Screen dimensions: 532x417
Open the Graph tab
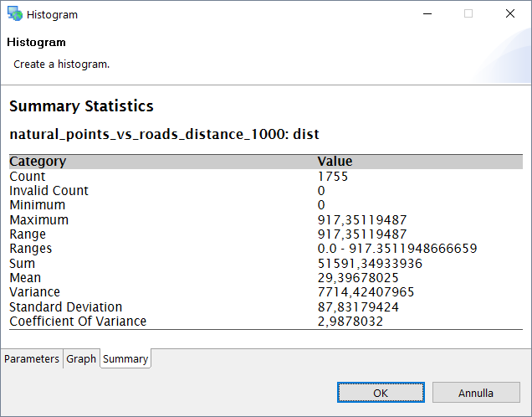point(81,358)
